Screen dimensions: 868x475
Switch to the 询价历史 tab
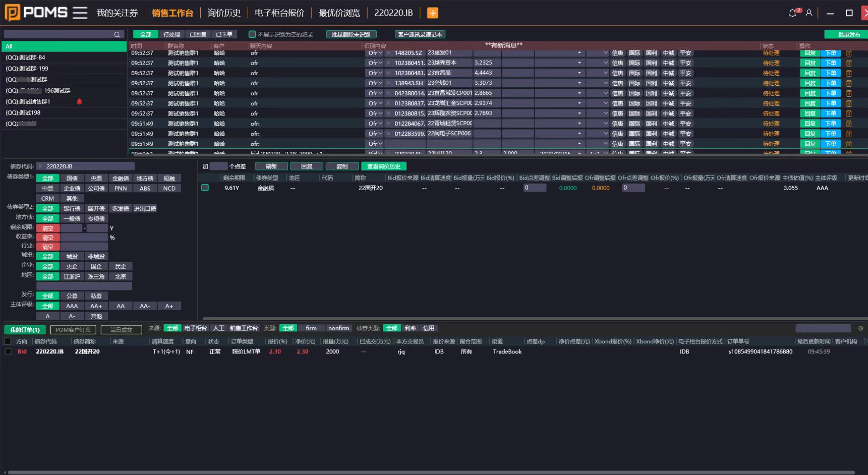[x=224, y=13]
